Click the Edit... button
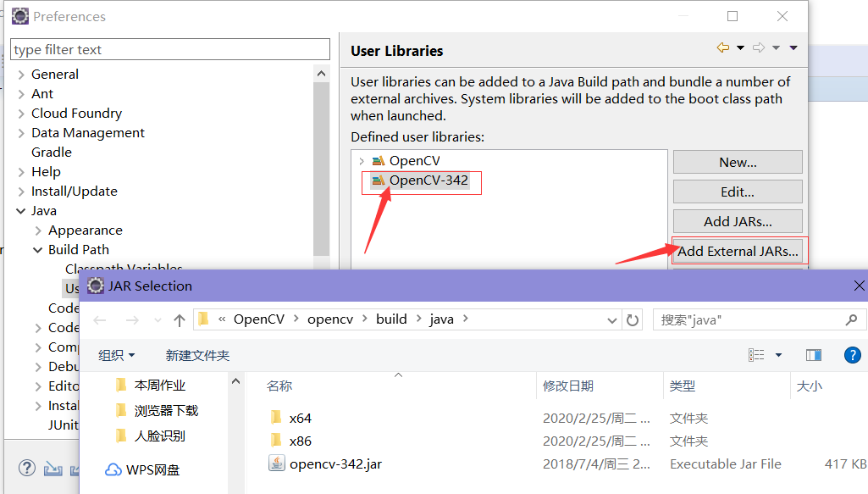Image resolution: width=868 pixels, height=494 pixels. pos(738,191)
